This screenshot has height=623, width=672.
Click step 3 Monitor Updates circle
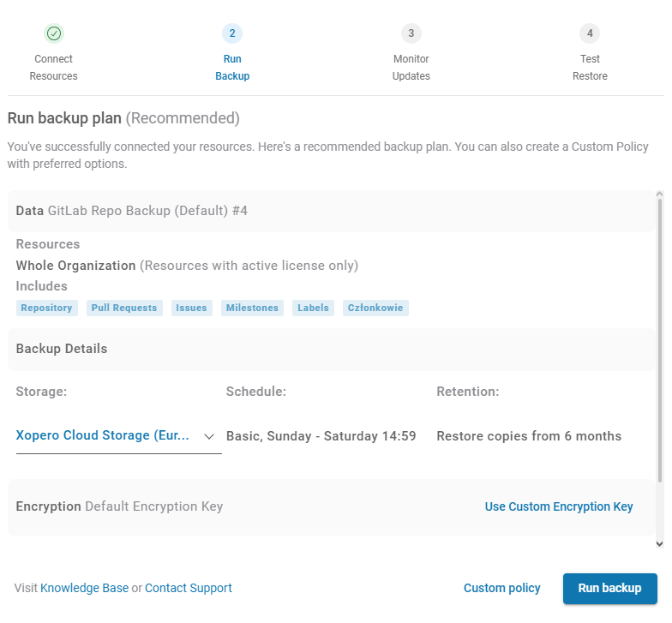click(411, 33)
